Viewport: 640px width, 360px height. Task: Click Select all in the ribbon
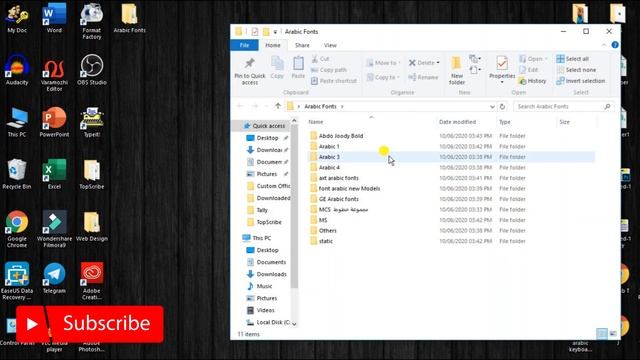573,59
